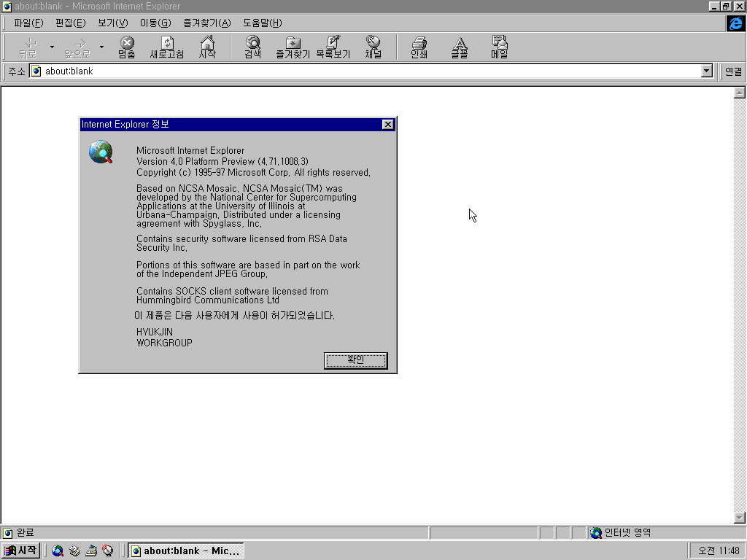
Task: Open the View (보기) menu
Action: click(x=113, y=23)
